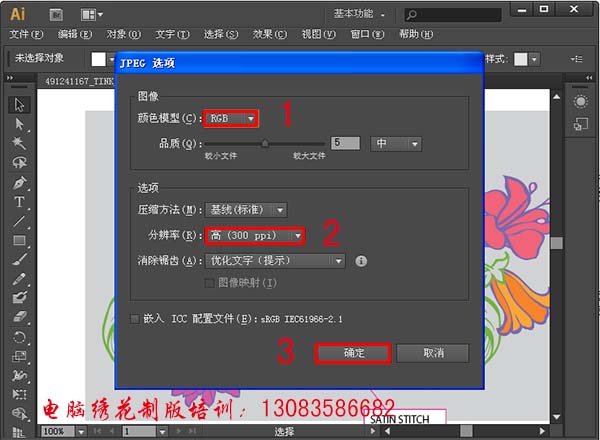Open the color model RGB dropdown
Viewport: 600px width, 440px height.
(231, 119)
